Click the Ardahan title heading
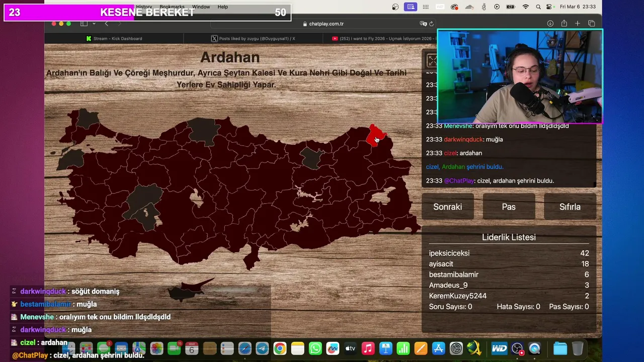The image size is (644, 362). pyautogui.click(x=230, y=57)
